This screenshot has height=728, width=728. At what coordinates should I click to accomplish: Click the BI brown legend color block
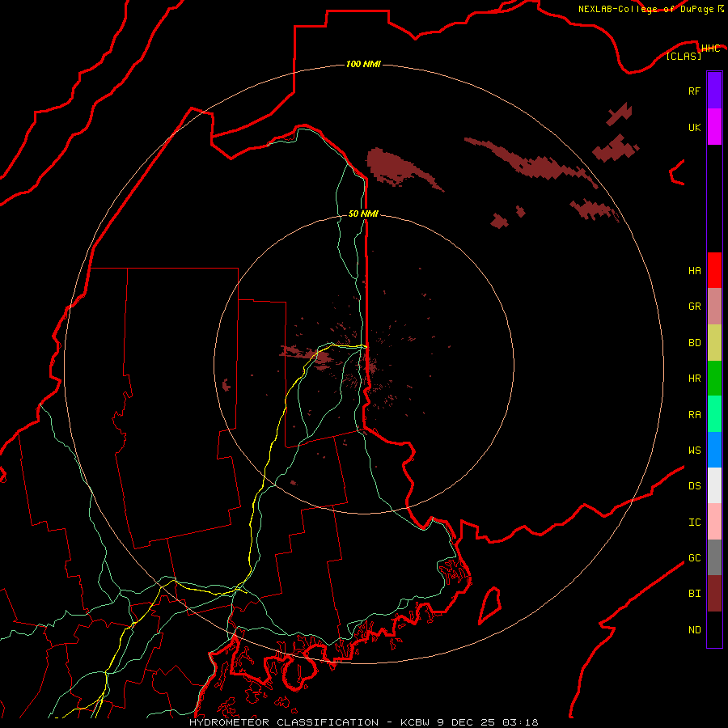coord(714,594)
